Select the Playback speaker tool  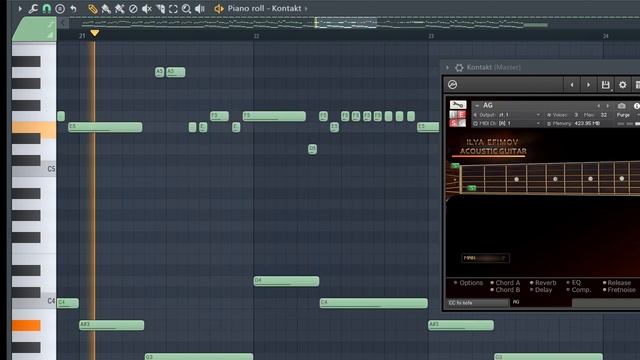[x=200, y=8]
